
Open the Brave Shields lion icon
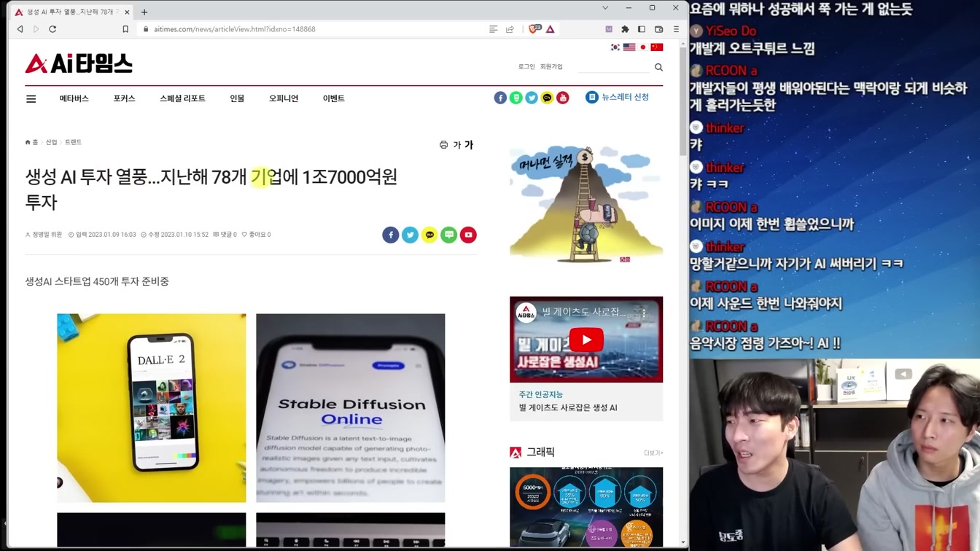pyautogui.click(x=534, y=29)
